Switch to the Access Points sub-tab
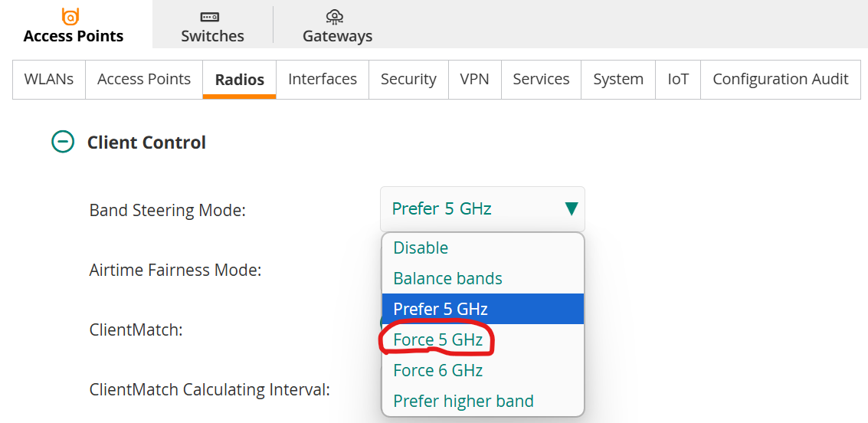 pos(144,79)
